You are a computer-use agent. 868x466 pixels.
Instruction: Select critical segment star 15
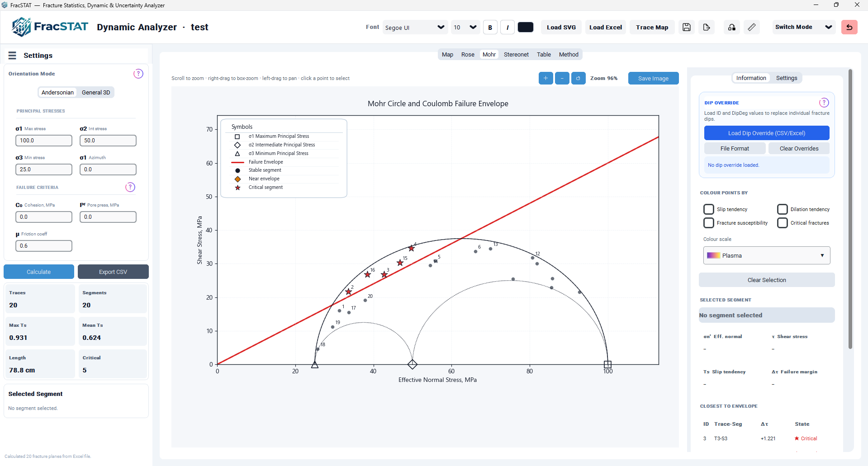click(x=400, y=263)
